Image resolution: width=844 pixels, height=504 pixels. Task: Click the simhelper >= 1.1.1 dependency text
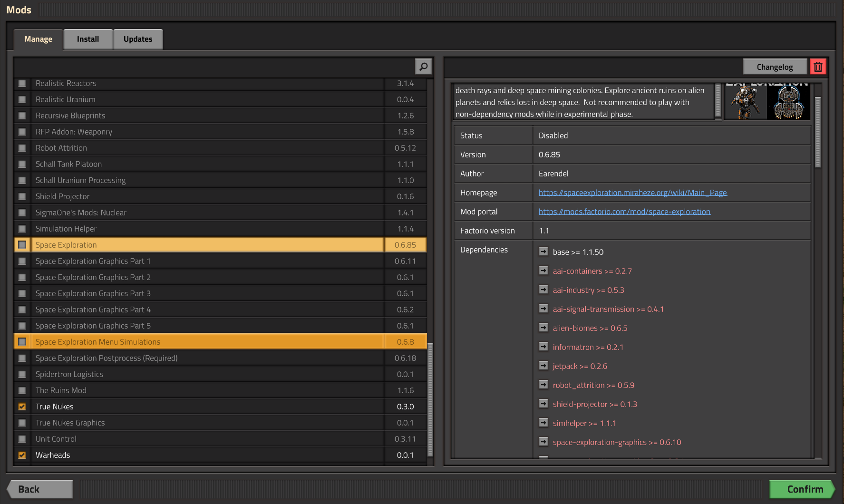[x=584, y=423]
